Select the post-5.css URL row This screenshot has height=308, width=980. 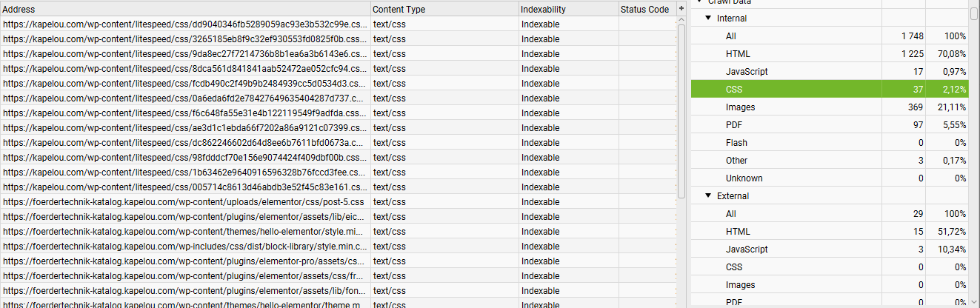(338, 201)
